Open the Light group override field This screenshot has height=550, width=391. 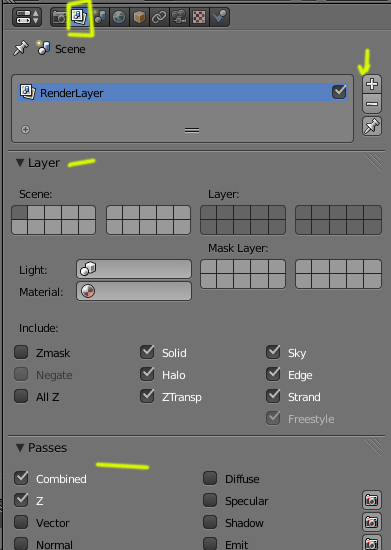(134, 269)
